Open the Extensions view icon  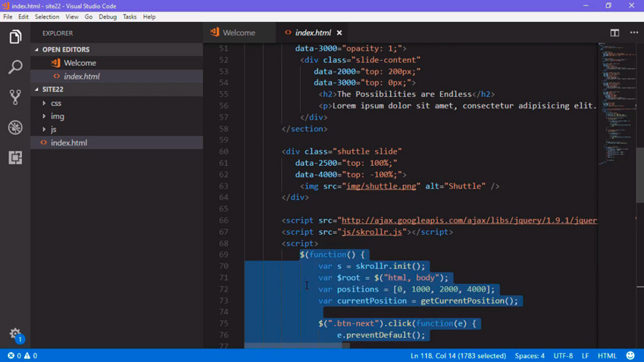15,158
